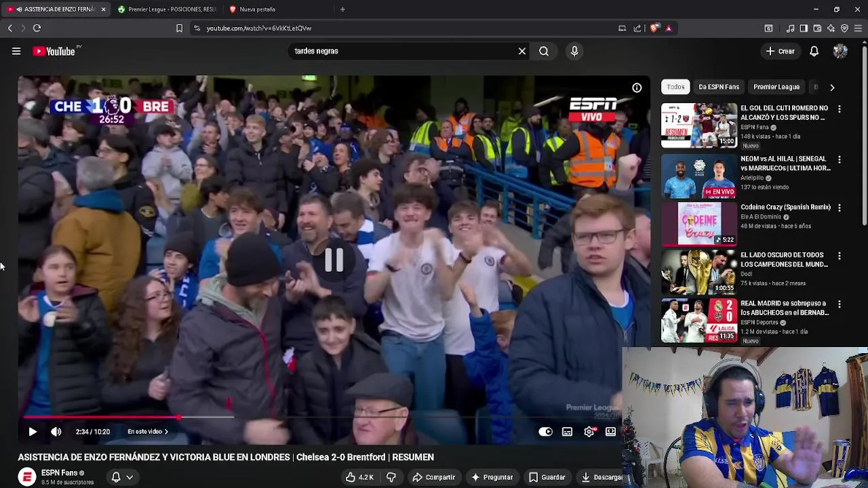Go back in browser history
This screenshot has height=488, width=868.
click(9, 28)
